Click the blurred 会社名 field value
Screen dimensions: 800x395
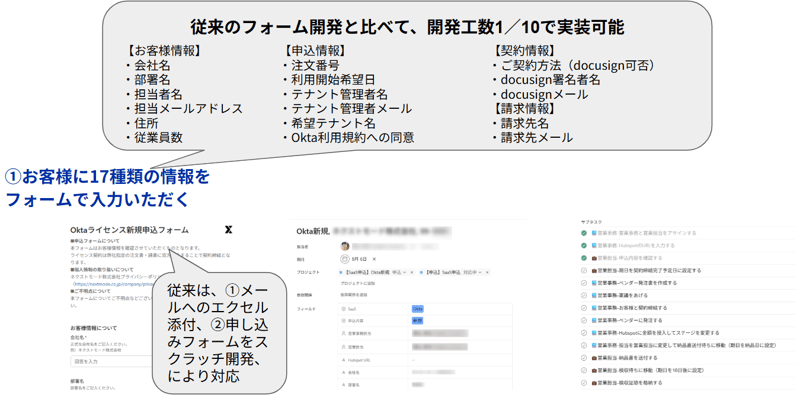tap(434, 372)
